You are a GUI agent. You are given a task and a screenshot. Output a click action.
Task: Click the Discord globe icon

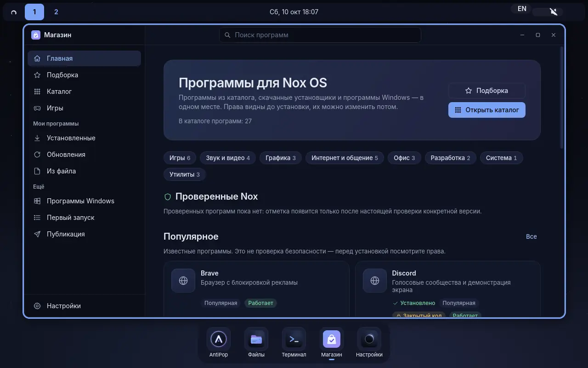(375, 281)
